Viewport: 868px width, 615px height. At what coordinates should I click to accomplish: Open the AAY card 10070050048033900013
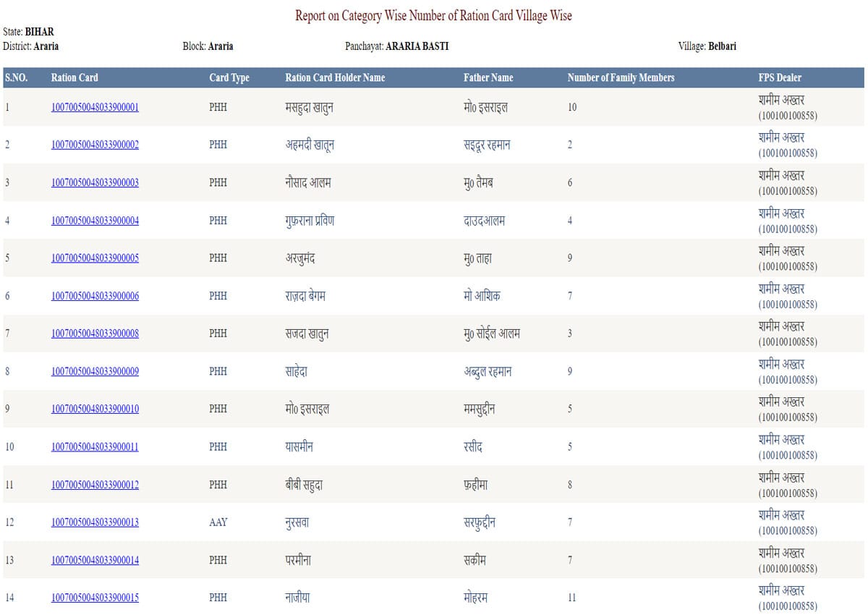(x=95, y=522)
